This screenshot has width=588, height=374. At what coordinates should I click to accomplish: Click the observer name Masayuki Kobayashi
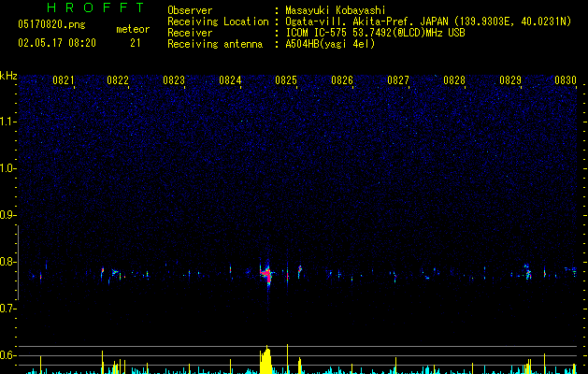point(336,10)
